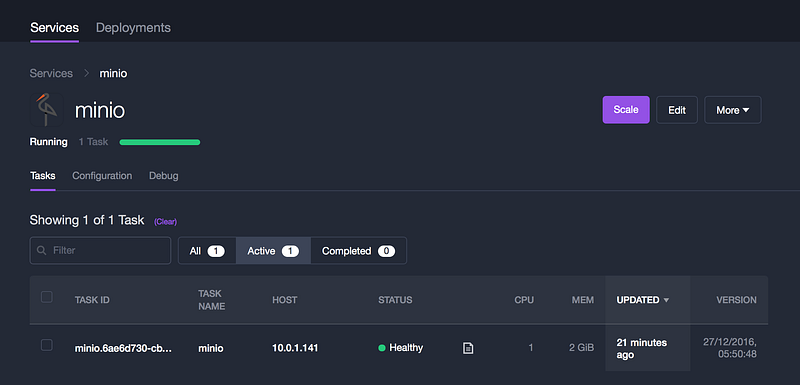Click the minio stork service logo
Screen dimensions: 800x385
(46, 110)
